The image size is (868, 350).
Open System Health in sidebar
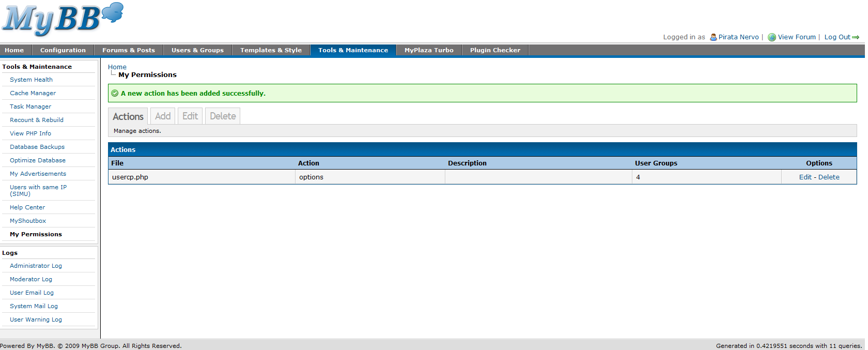pyautogui.click(x=31, y=80)
